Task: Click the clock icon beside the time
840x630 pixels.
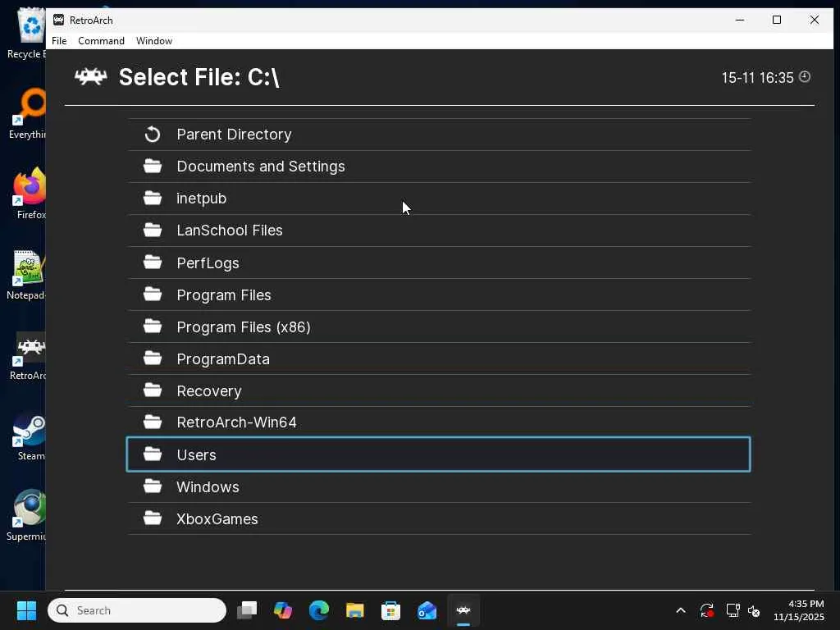Action: tap(805, 77)
